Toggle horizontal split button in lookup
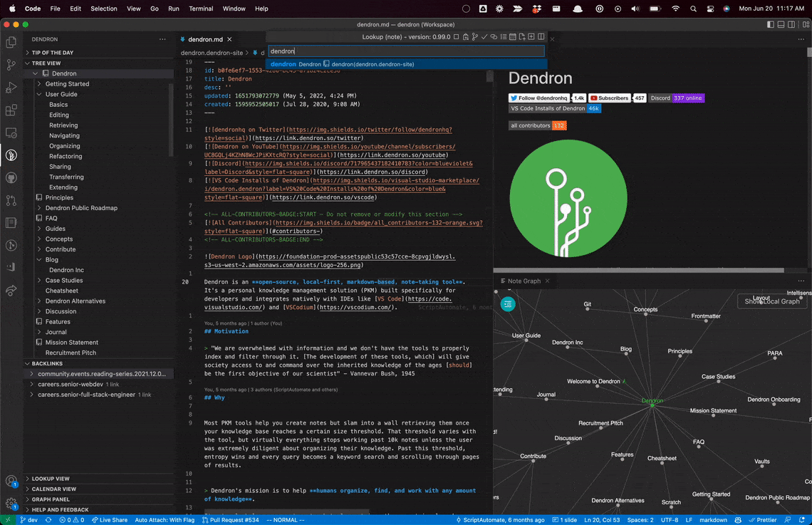 coord(541,37)
